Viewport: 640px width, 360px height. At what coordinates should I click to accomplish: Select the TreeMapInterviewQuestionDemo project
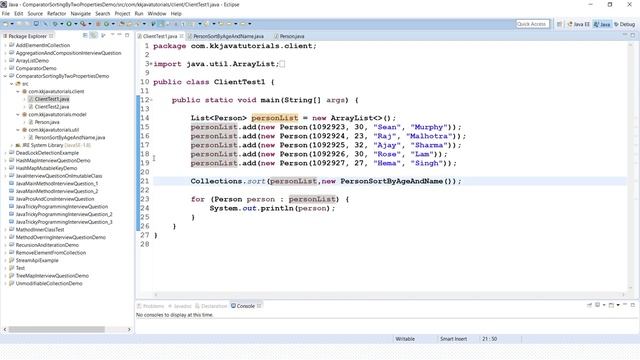pos(52,276)
